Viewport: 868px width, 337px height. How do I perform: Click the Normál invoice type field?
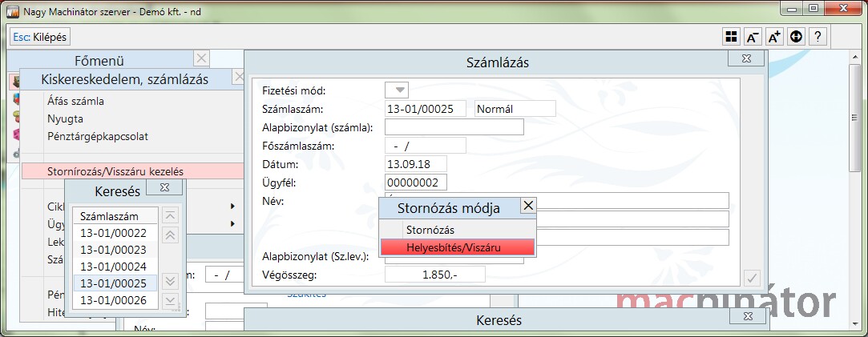tap(515, 109)
